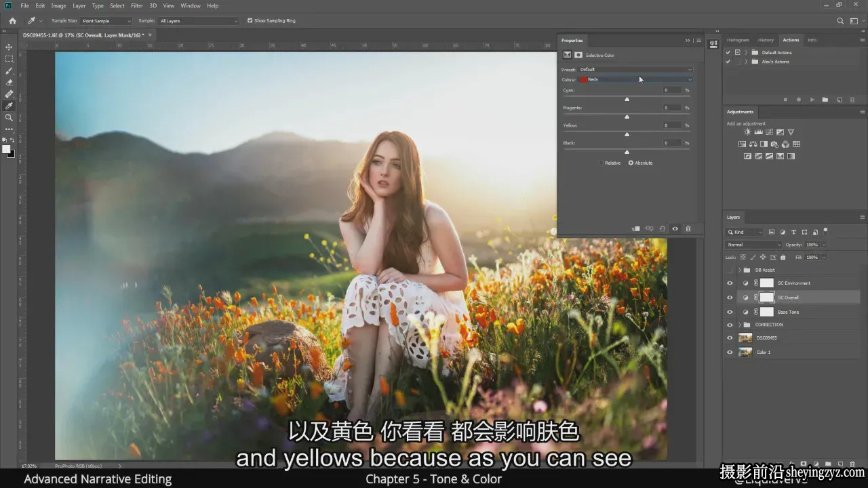Select the Rectangular Marquee tool
The width and height of the screenshot is (868, 488).
point(9,59)
